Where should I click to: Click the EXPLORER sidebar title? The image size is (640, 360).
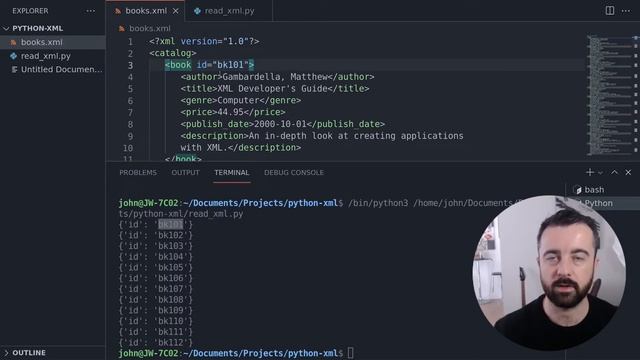[x=30, y=11]
